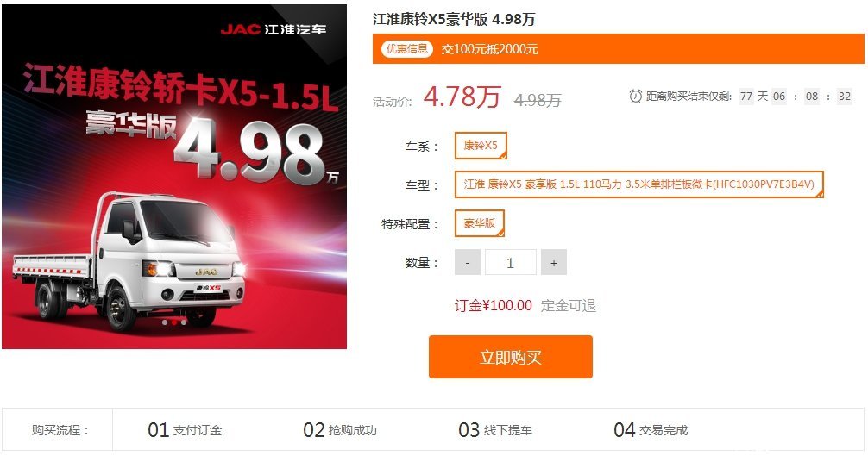The image size is (868, 456).
Task: Click the countdown clock icon
Action: point(636,97)
